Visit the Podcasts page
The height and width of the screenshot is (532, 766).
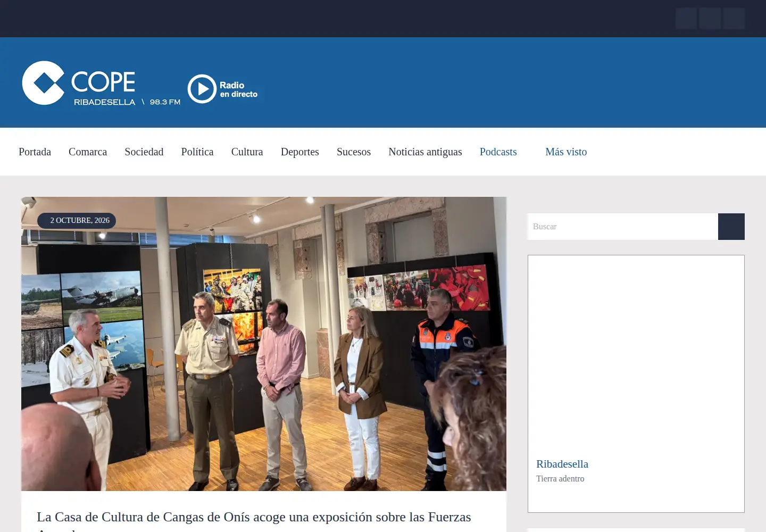point(498,152)
